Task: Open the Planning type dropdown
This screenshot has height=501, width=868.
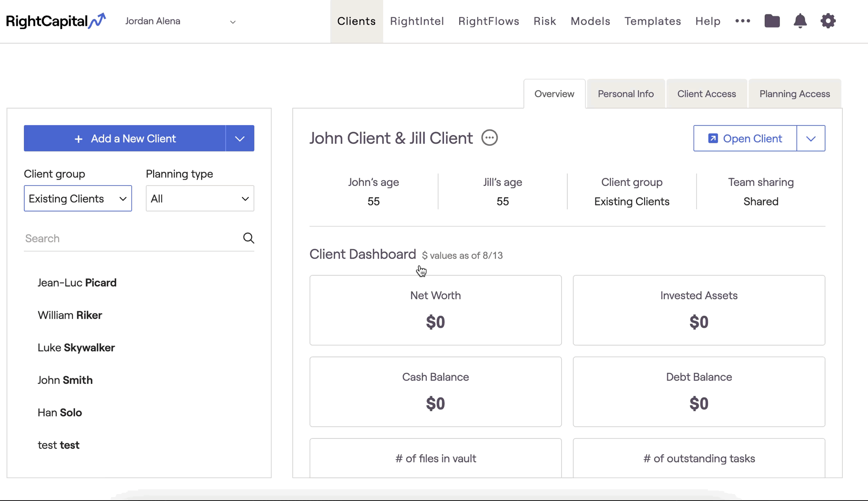Action: click(x=200, y=198)
